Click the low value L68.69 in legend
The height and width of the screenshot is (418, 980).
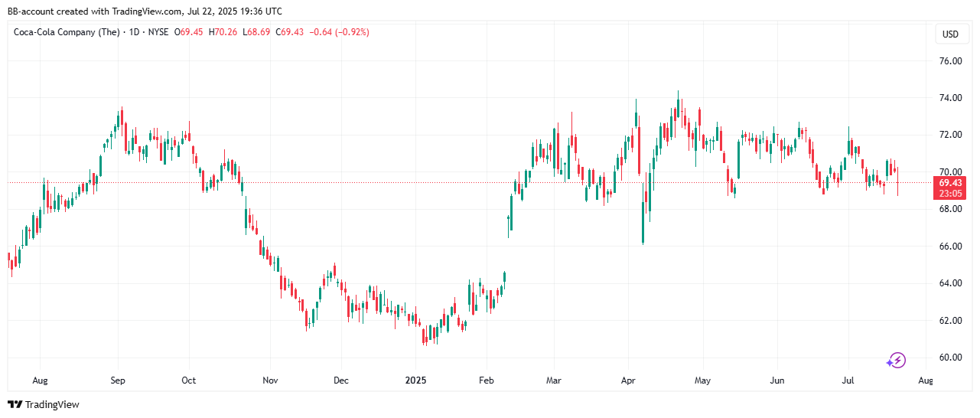point(256,32)
